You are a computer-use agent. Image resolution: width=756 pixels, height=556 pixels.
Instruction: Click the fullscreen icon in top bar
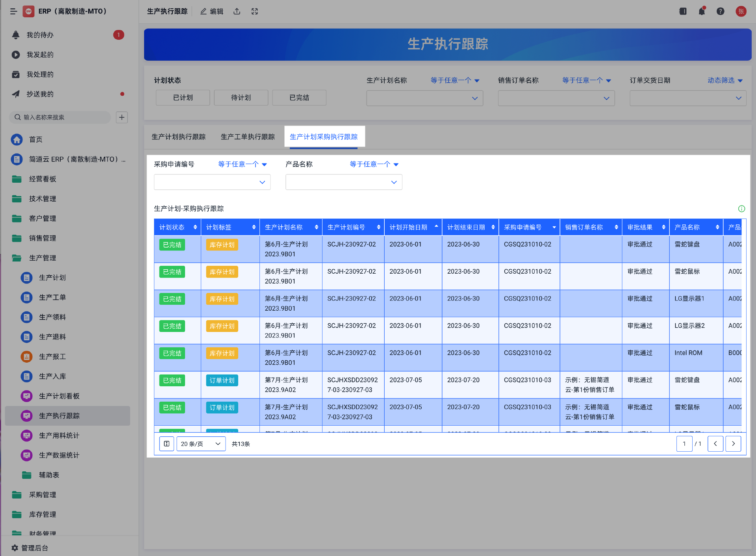tap(255, 11)
